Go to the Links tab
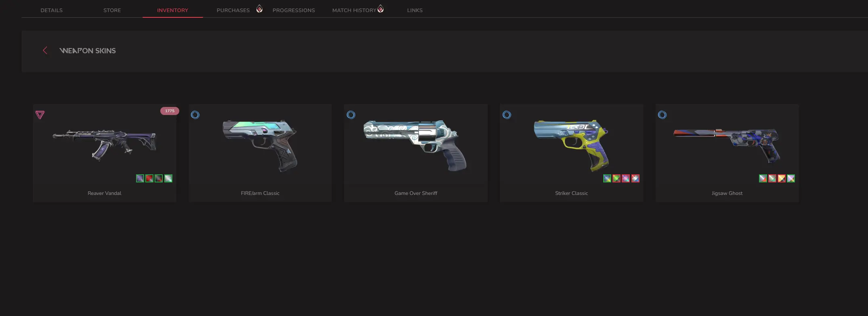The image size is (868, 316). tap(415, 10)
